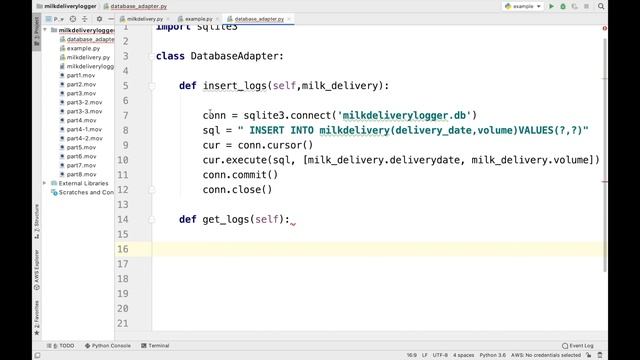Image resolution: width=640 pixels, height=360 pixels.
Task: Collapse the milkdeliverylogger project root folder
Action: point(45,30)
